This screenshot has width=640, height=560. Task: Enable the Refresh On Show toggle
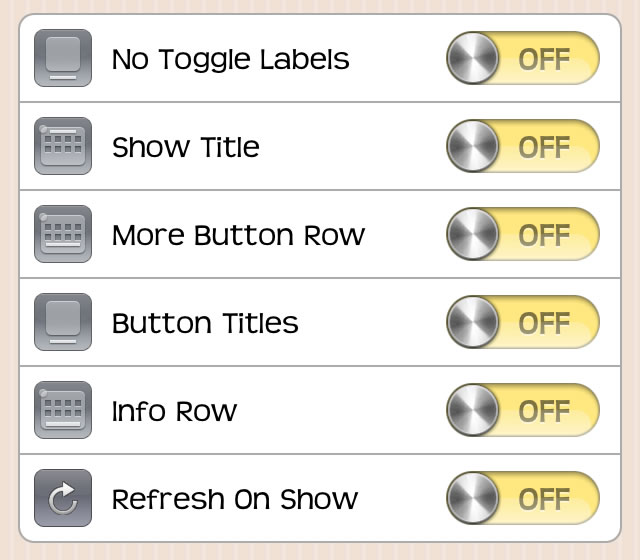coord(523,498)
